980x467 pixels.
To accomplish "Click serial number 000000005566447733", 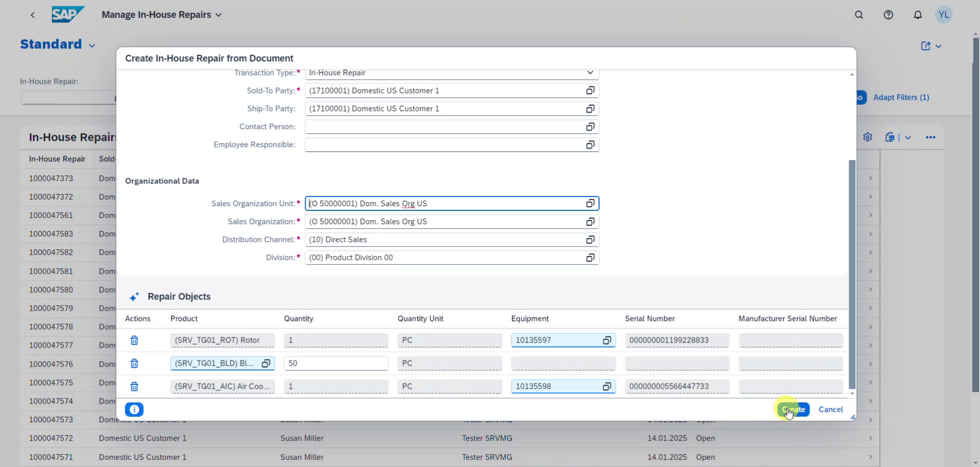I will point(677,386).
